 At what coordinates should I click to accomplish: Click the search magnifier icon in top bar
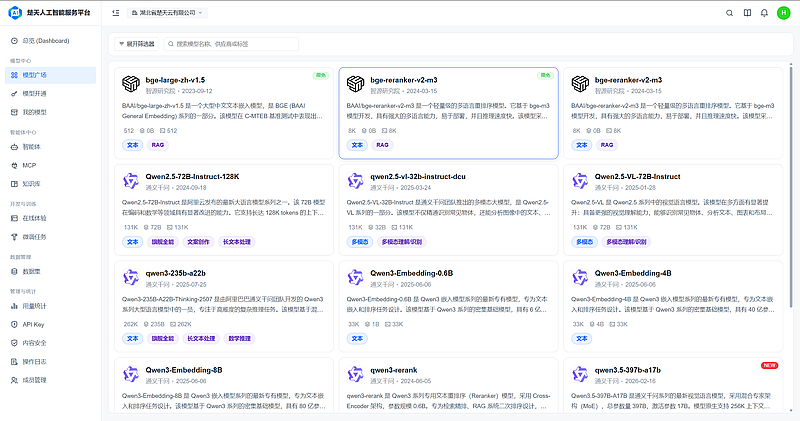click(730, 13)
